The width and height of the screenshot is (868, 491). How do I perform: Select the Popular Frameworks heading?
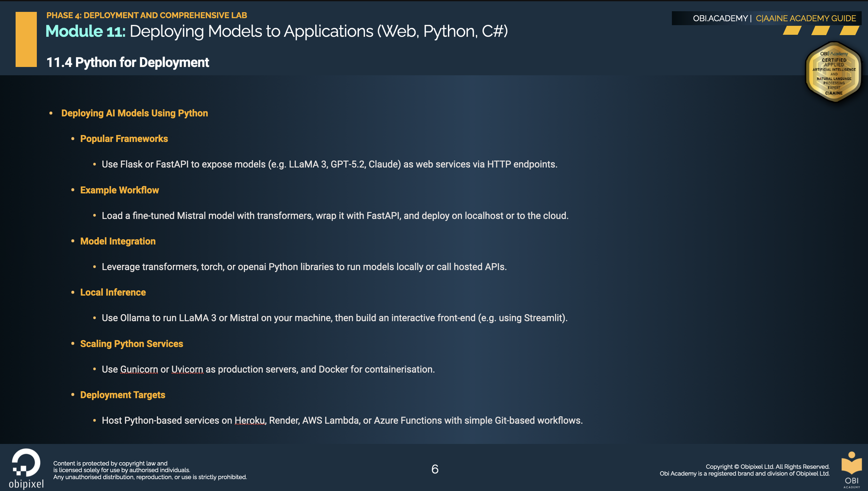(124, 139)
